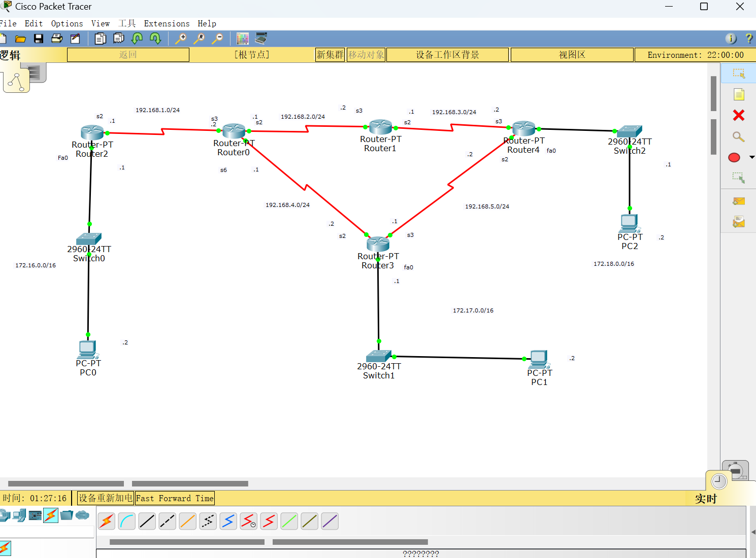Pick the copper cross-over dashed cable
Image resolution: width=756 pixels, height=558 pixels.
click(168, 521)
